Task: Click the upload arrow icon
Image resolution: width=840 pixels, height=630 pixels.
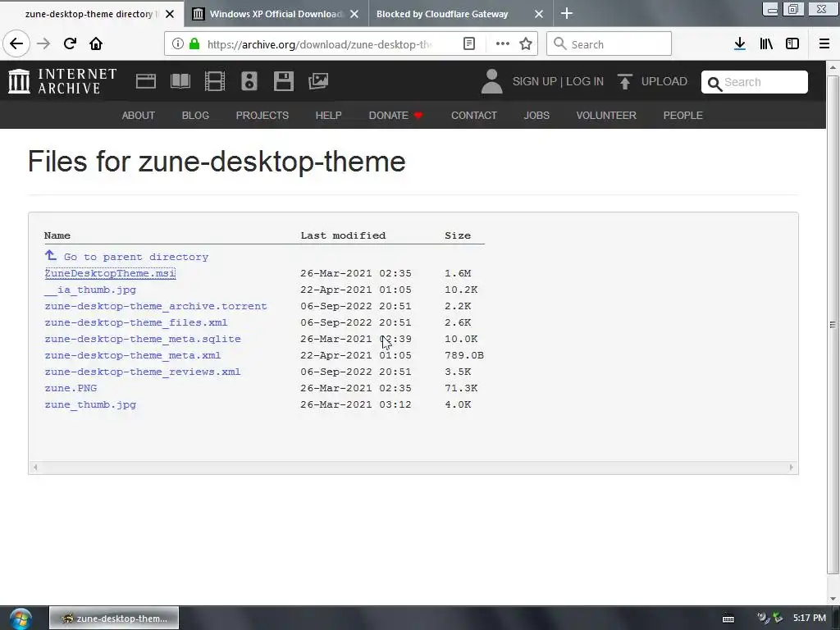Action: pyautogui.click(x=624, y=81)
